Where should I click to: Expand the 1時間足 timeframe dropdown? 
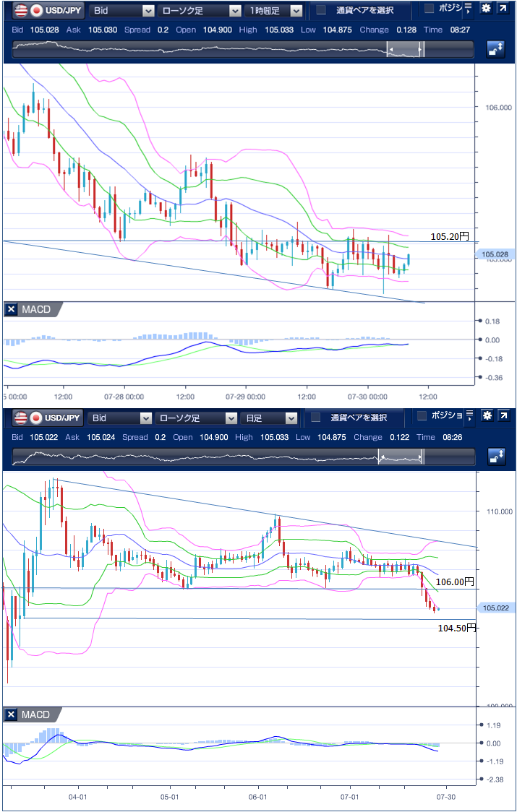pyautogui.click(x=296, y=11)
